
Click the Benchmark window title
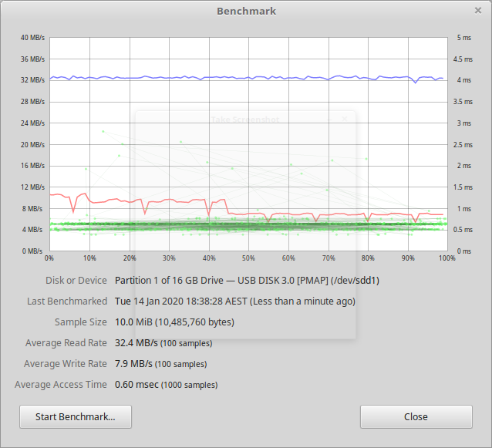click(246, 11)
